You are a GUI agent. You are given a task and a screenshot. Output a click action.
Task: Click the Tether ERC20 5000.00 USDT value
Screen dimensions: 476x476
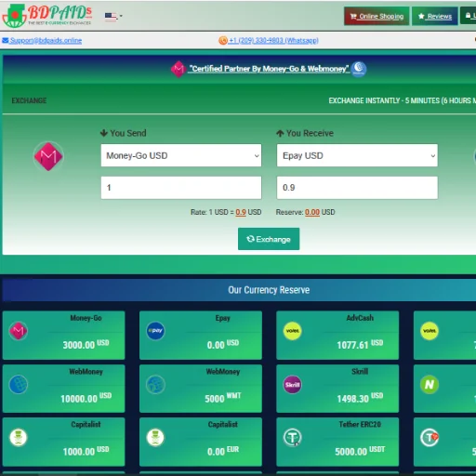[x=360, y=452]
